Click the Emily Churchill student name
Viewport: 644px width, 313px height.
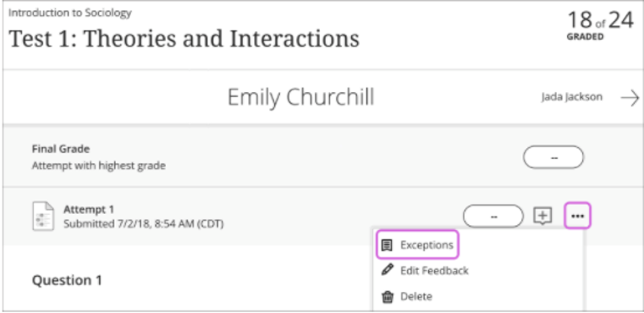pos(301,98)
